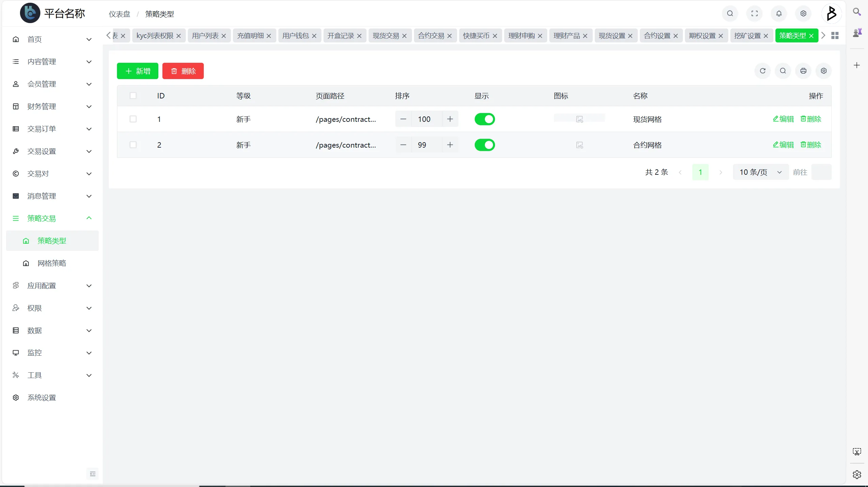Expand the 财务管理 menu
Screen dimensions: 868x487
point(52,107)
